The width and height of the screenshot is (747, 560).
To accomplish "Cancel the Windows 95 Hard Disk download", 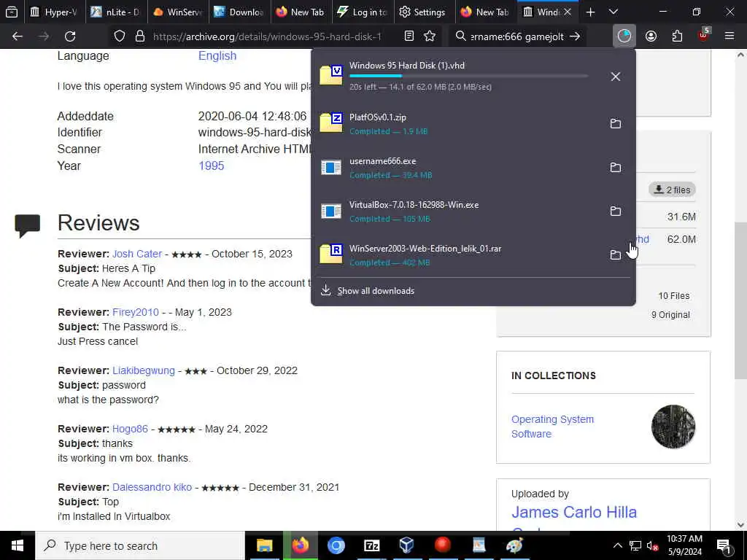I will 616,76.
